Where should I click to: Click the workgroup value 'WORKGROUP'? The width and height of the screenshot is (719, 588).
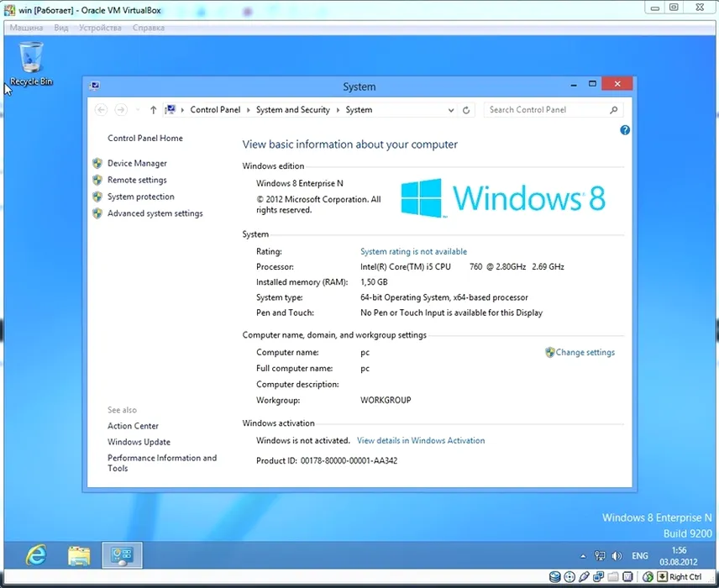pyautogui.click(x=386, y=400)
